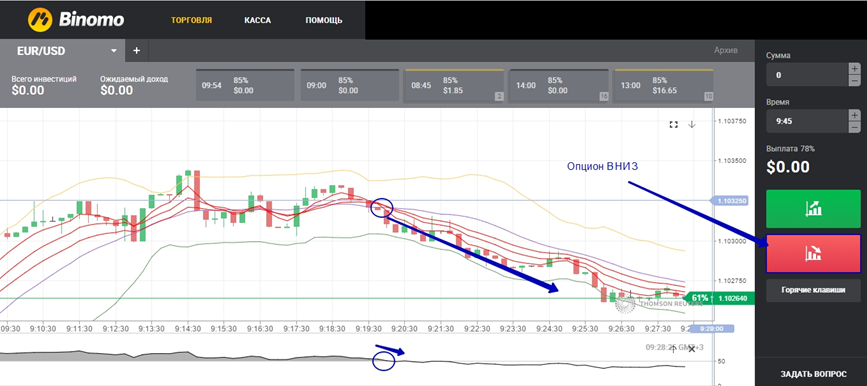
Task: Click the Сумма amount input field
Action: [x=807, y=75]
